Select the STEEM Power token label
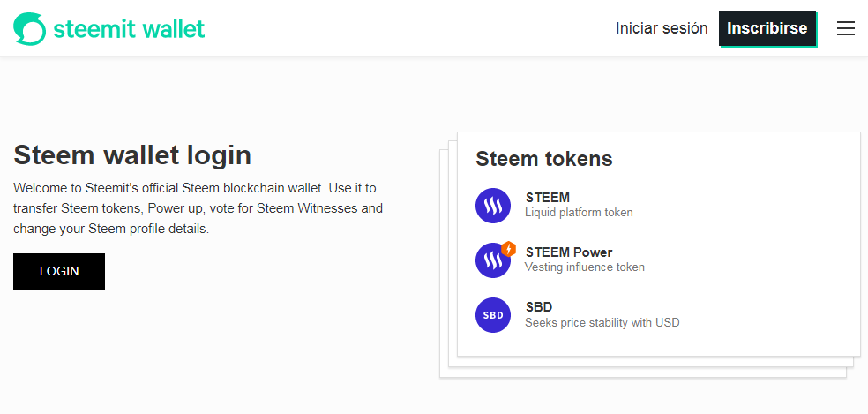This screenshot has height=414, width=868. point(568,252)
